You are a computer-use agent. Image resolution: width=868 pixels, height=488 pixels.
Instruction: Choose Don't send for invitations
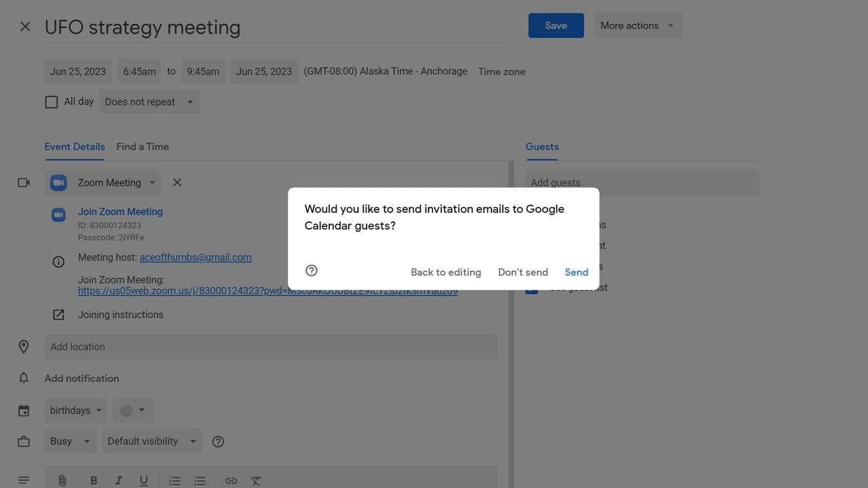[523, 272]
